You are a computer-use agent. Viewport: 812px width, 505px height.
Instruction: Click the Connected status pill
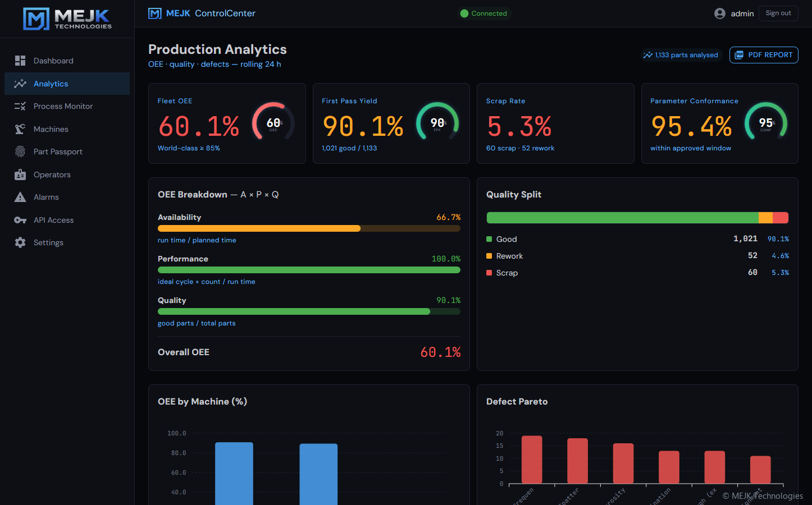(483, 13)
